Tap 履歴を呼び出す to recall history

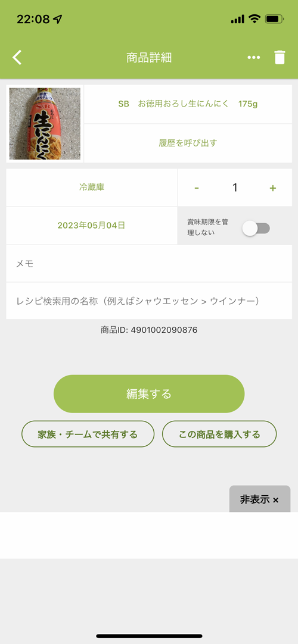pos(188,143)
